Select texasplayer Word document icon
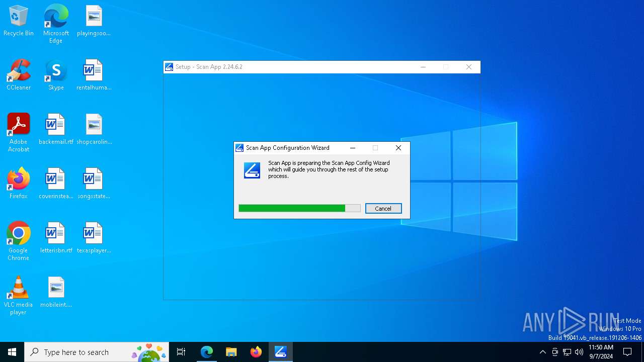Screen dimensions: 644x362 click(x=94, y=238)
